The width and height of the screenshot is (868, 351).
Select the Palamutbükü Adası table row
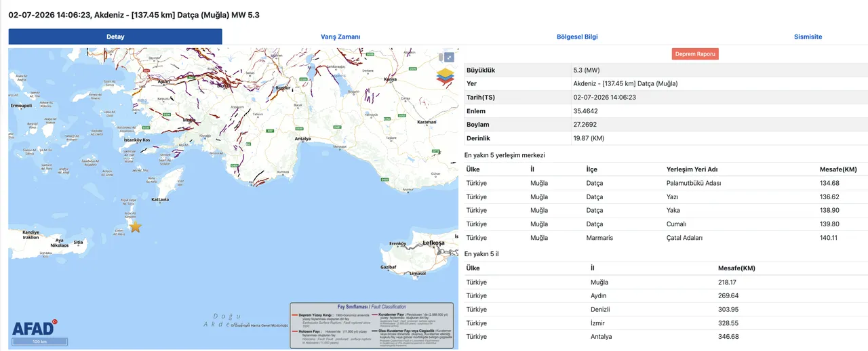(666, 183)
